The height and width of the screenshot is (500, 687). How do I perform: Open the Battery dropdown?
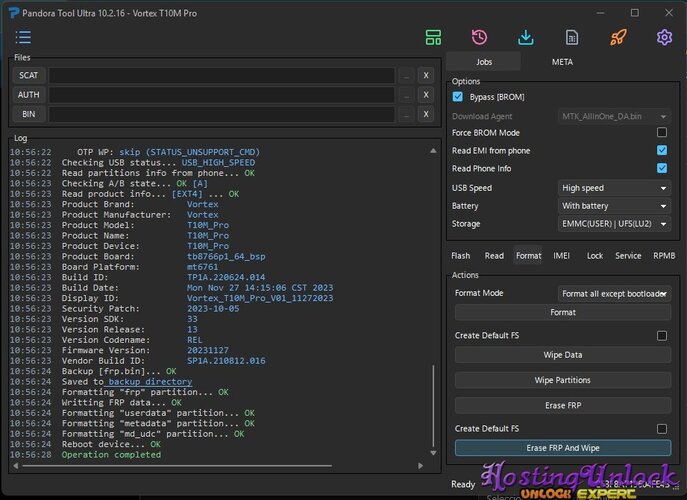(x=614, y=206)
